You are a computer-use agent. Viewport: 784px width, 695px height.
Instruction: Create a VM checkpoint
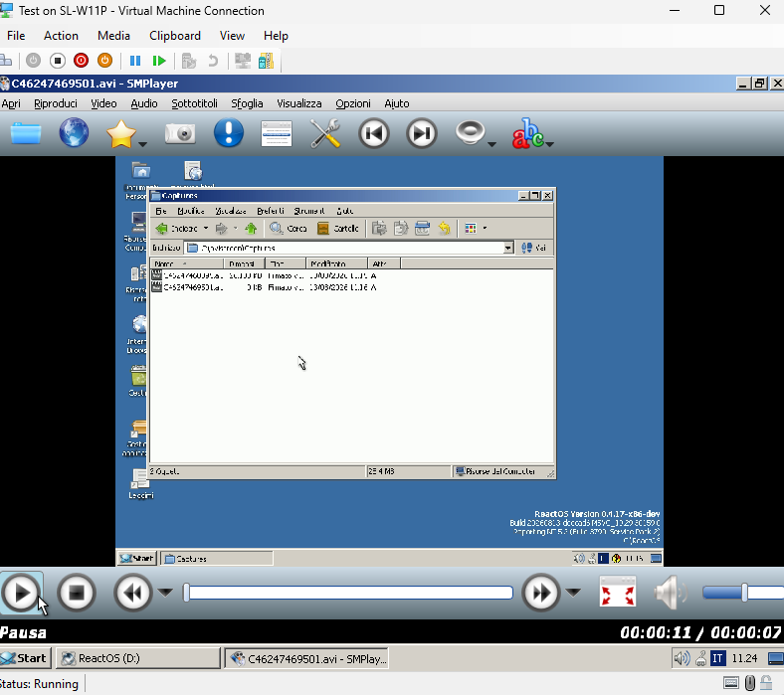(188, 61)
